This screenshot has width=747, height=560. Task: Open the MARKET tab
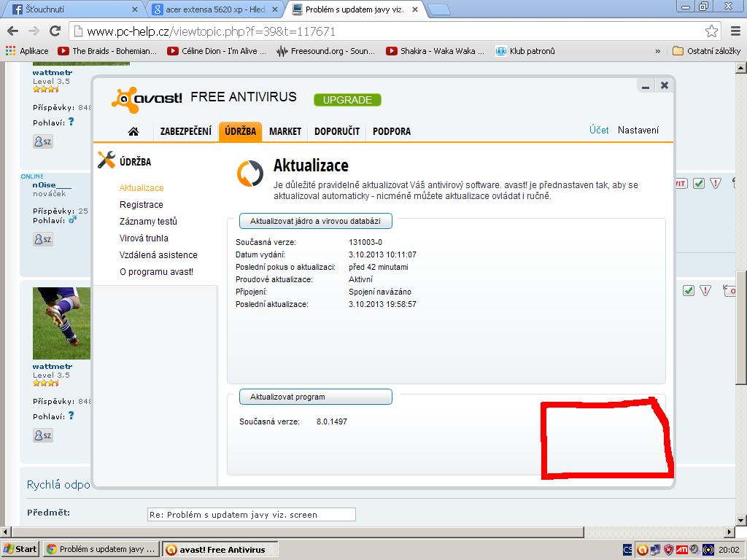coord(285,131)
